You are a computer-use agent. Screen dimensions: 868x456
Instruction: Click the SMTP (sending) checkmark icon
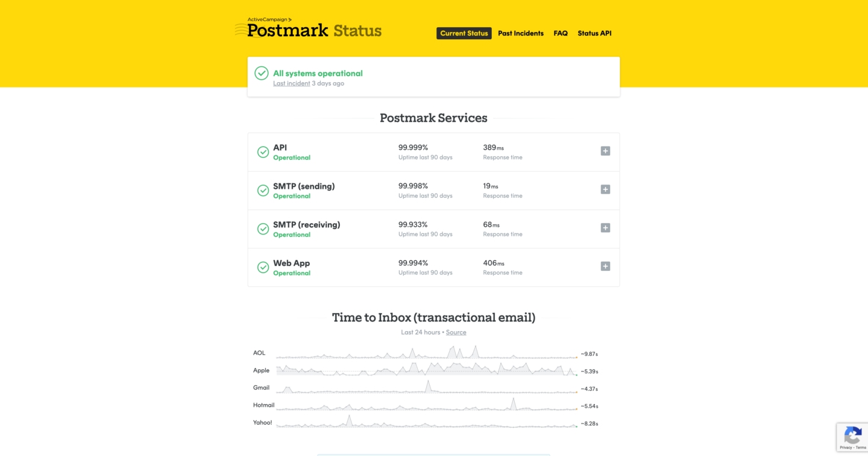pos(263,191)
